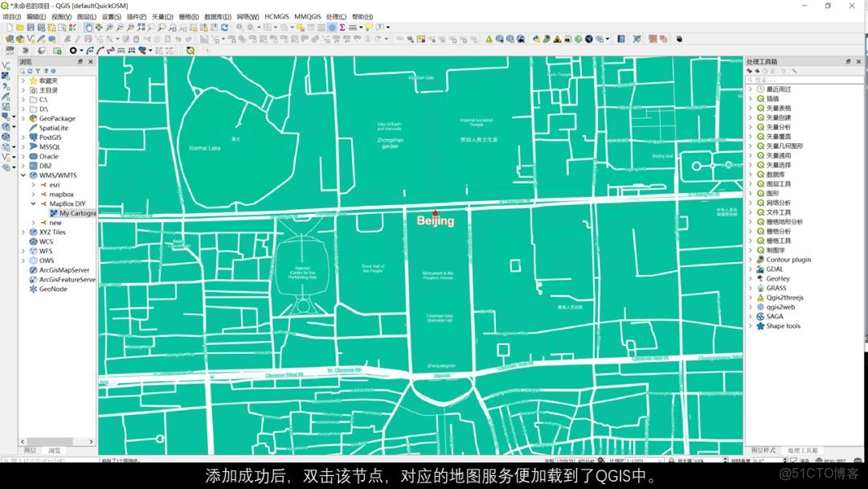The height and width of the screenshot is (489, 868).
Task: Open the New Project icon
Action: 10,28
